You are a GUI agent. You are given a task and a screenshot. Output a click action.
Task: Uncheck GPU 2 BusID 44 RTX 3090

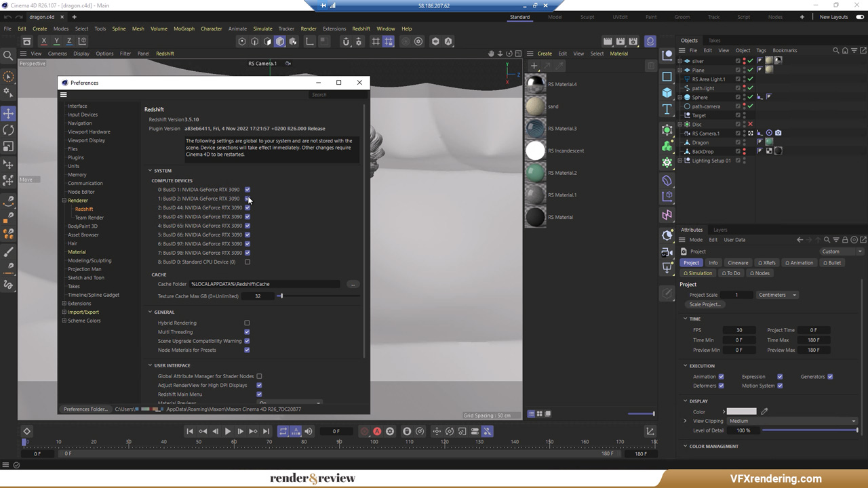pos(248,207)
